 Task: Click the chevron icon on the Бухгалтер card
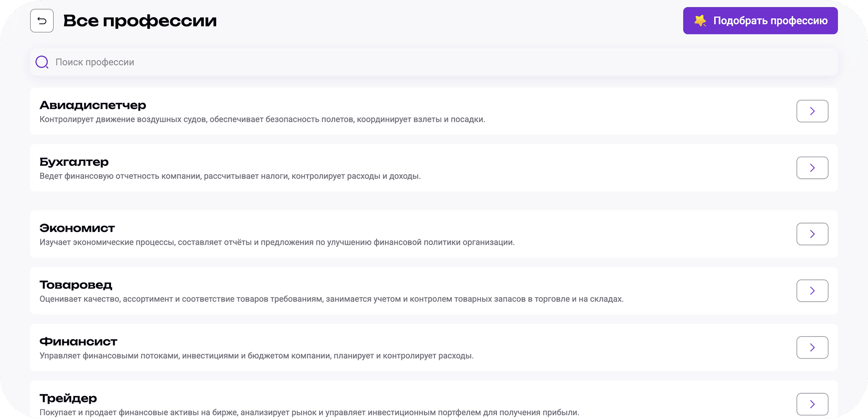(x=812, y=168)
